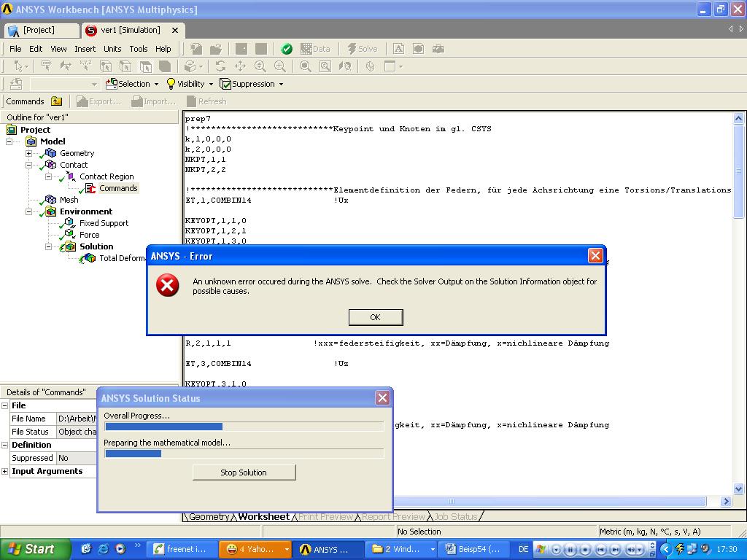Close the ANSYS Error dialog
Image resolution: width=747 pixels, height=560 pixels.
click(x=595, y=256)
